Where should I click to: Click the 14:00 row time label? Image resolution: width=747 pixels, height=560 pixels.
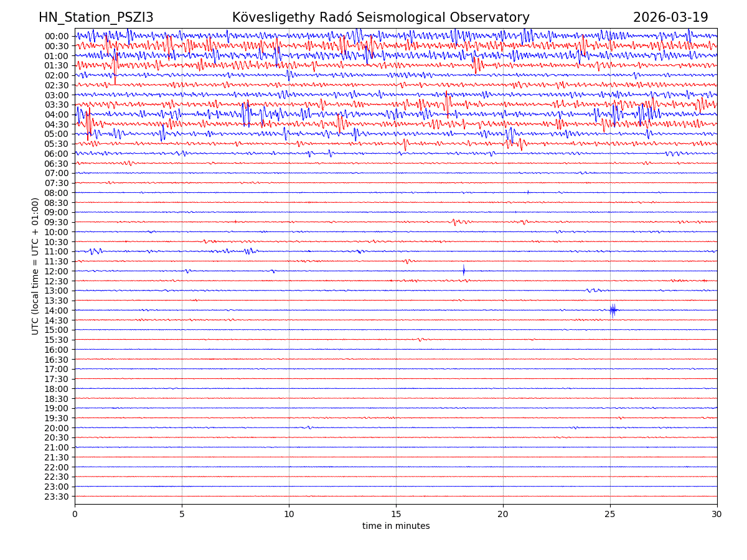coord(56,310)
